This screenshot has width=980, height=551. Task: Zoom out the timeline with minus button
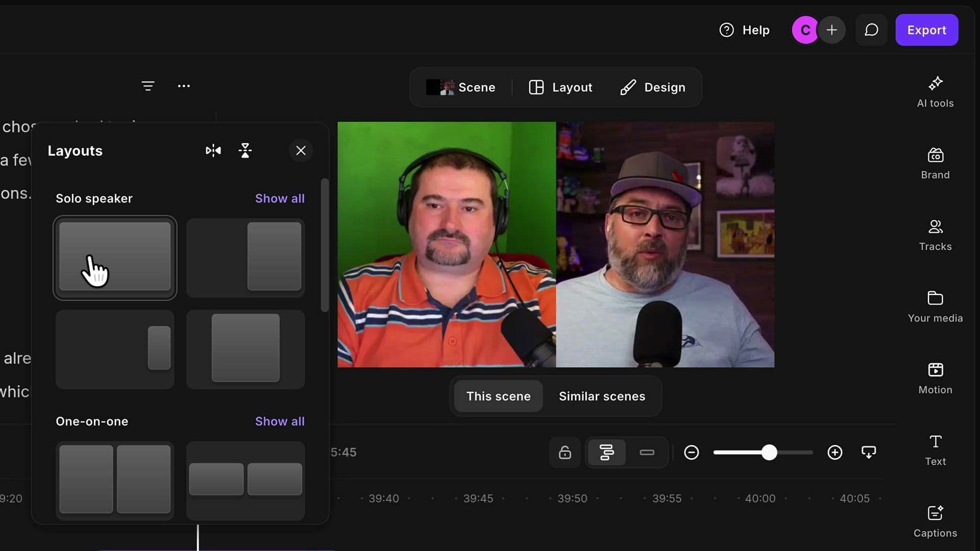691,453
